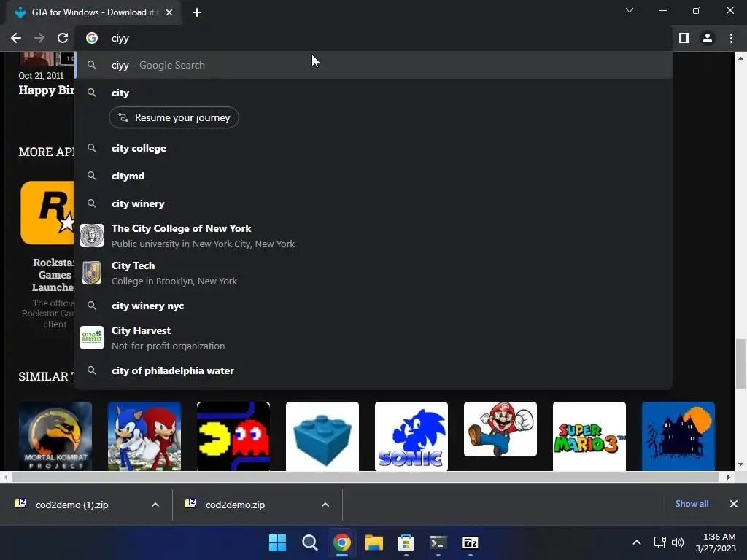Click the scroll down arrow of page scrollbar
Viewport: 747px width, 560px height.
tap(740, 464)
